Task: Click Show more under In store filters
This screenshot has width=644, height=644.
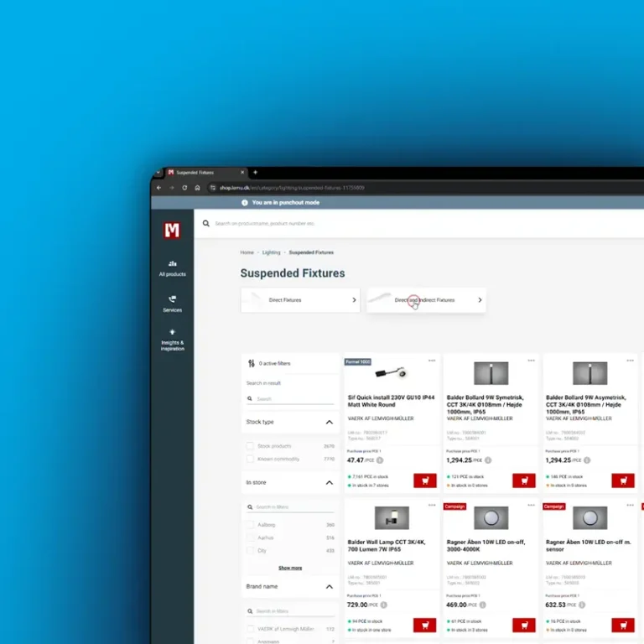Action: (290, 568)
